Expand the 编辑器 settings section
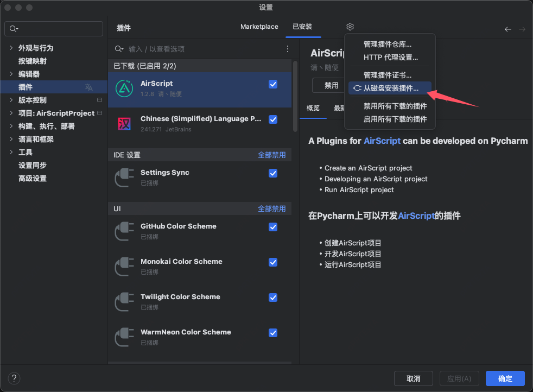The image size is (533, 392). click(x=11, y=74)
